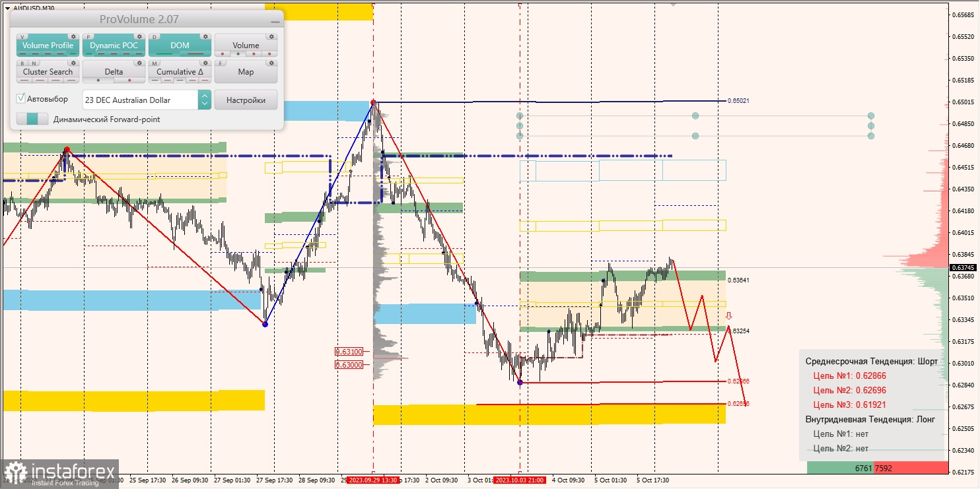Screen dimensions: 980x489
Task: Expand the AUDUSD.M30 chart title triangle
Action: (x=7, y=8)
